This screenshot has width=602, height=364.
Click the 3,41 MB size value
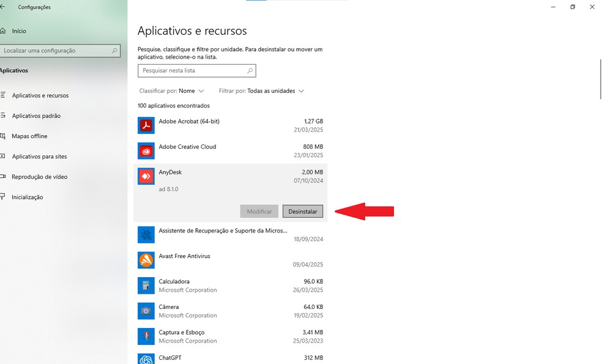tap(313, 332)
